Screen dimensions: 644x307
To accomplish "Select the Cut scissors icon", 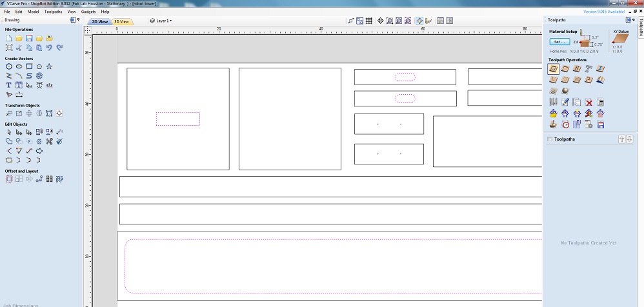I will [x=19, y=48].
